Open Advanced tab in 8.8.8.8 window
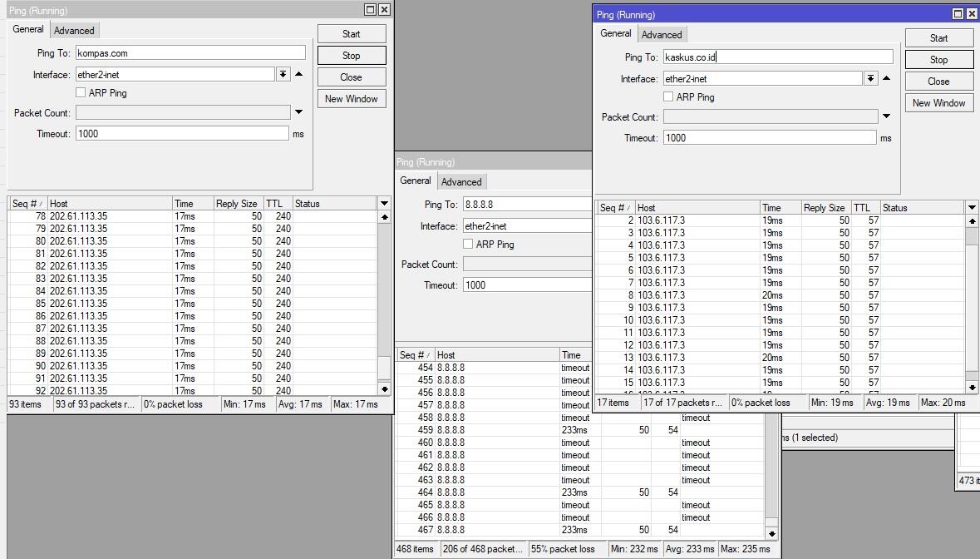The height and width of the screenshot is (559, 980). (461, 182)
